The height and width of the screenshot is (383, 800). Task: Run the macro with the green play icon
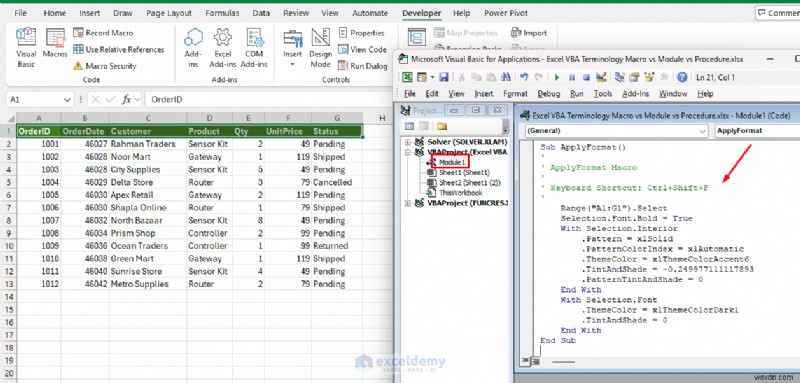557,78
